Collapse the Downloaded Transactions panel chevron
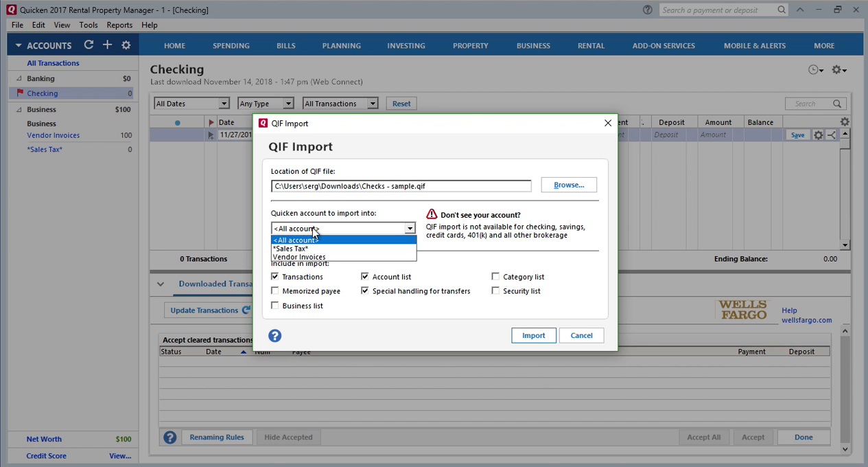The height and width of the screenshot is (467, 868). pos(161,284)
